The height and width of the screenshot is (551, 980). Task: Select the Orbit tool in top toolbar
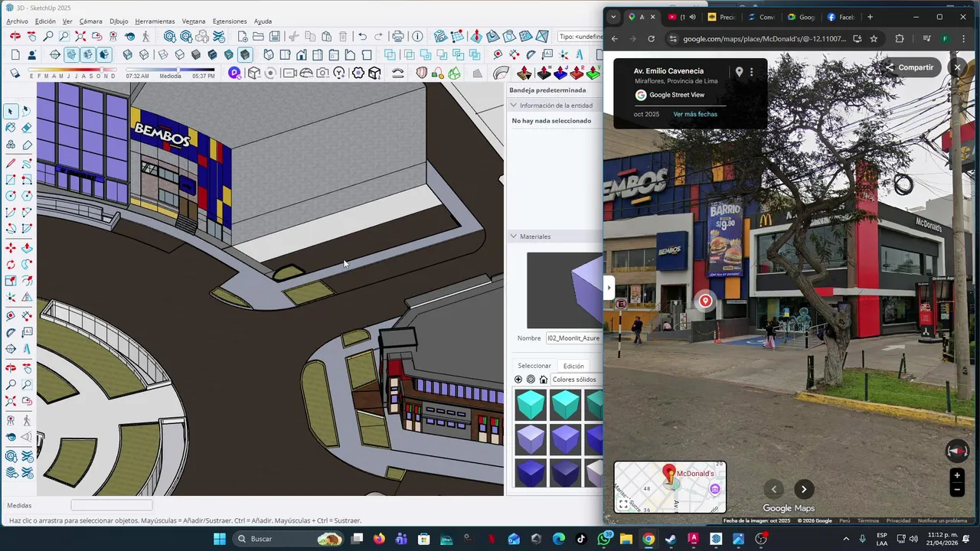[x=15, y=36]
